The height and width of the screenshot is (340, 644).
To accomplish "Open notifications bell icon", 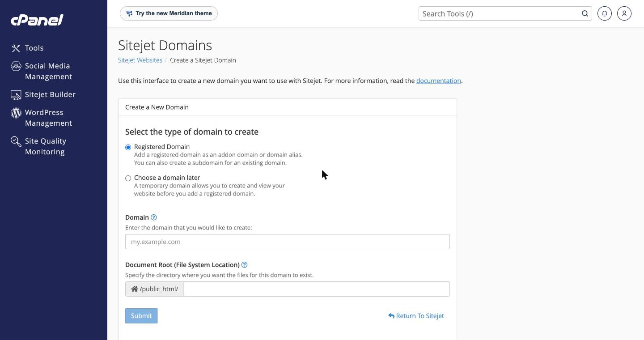I will [605, 13].
